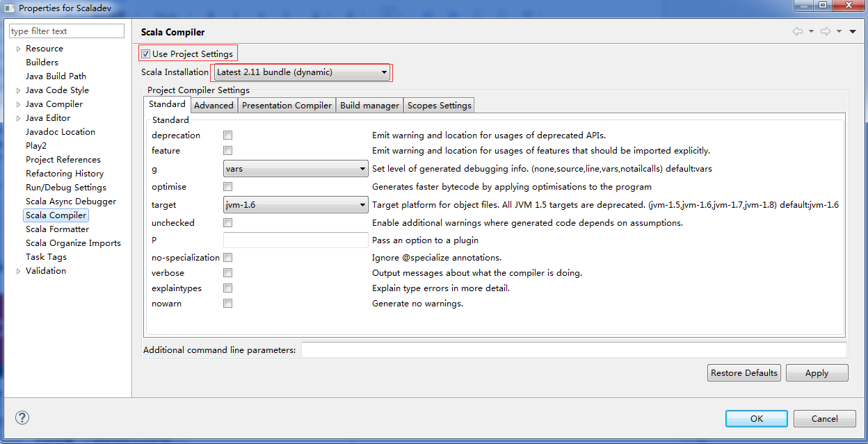This screenshot has height=444, width=868.
Task: Expand the Java Code Style node
Action: click(x=18, y=90)
